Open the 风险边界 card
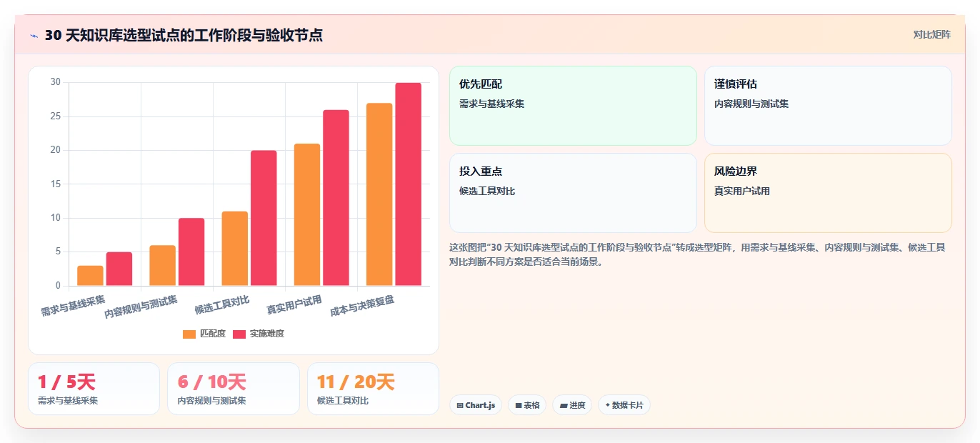This screenshot has width=980, height=443. [828, 193]
